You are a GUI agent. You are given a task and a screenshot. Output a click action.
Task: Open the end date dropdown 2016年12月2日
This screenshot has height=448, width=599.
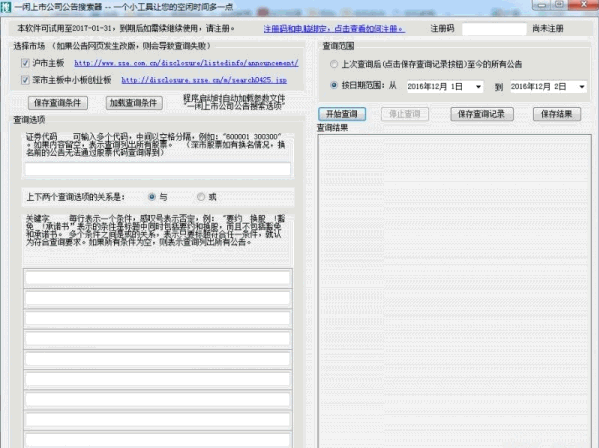[x=582, y=87]
